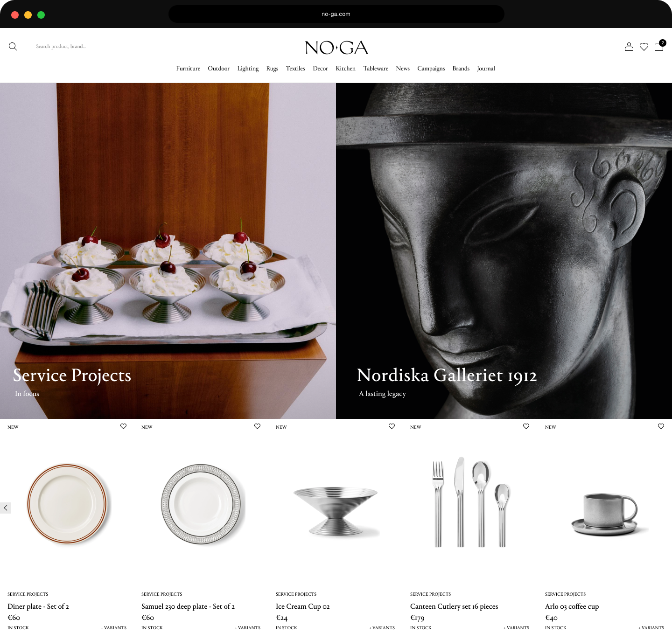
Task: Favorite Samuel 230 deep plate with heart
Action: pos(257,426)
